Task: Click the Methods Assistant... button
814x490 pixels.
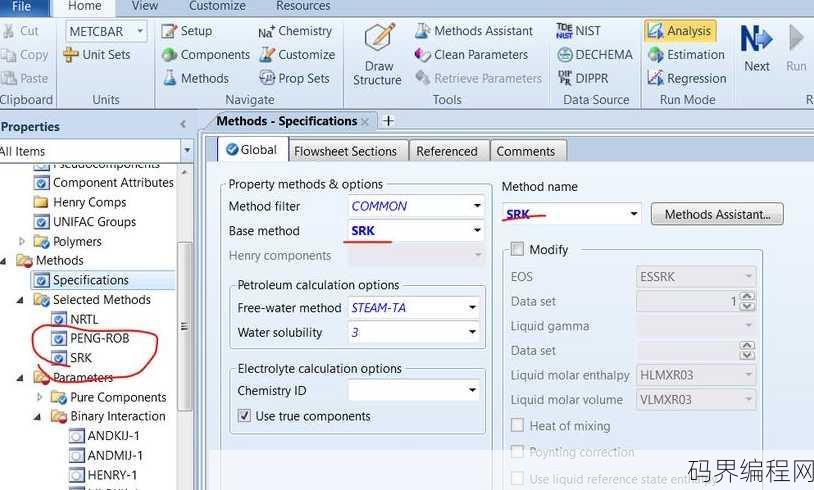Action: pos(717,214)
